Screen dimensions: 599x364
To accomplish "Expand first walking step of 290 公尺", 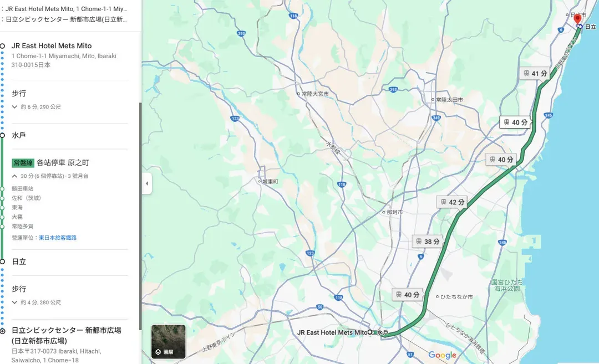I will point(14,107).
